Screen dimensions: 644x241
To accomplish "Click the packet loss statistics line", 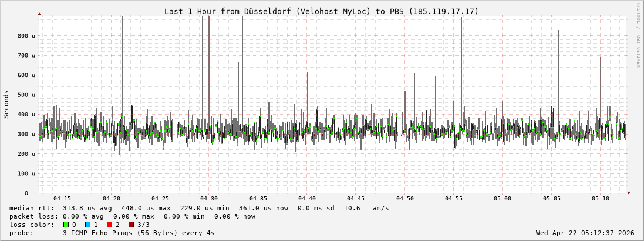I will click(132, 216).
